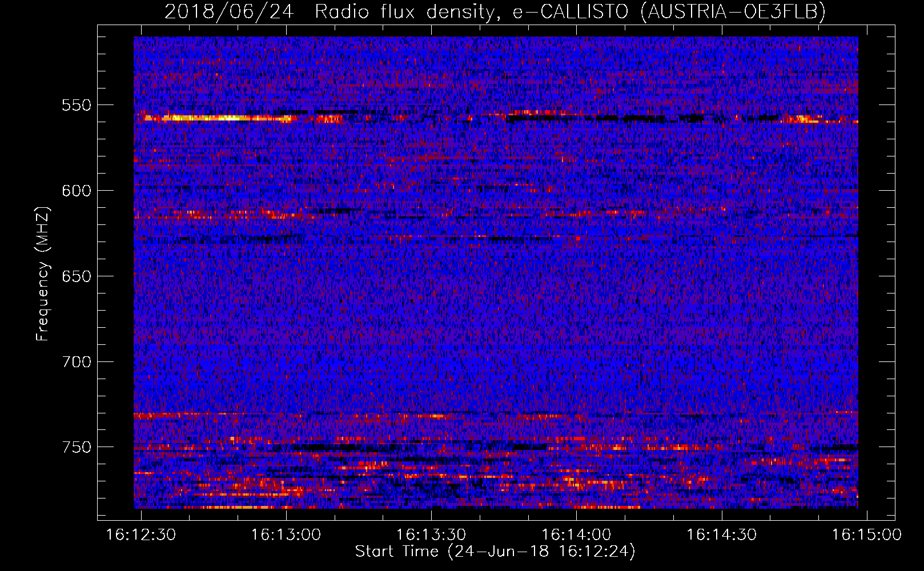
Task: Click the 650 frequency tick label
Action: 76,276
